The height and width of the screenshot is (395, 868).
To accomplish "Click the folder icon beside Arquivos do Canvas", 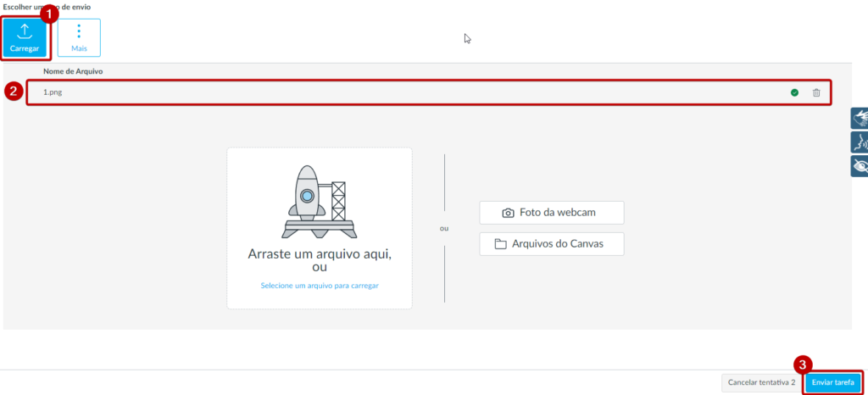I will [x=501, y=245].
